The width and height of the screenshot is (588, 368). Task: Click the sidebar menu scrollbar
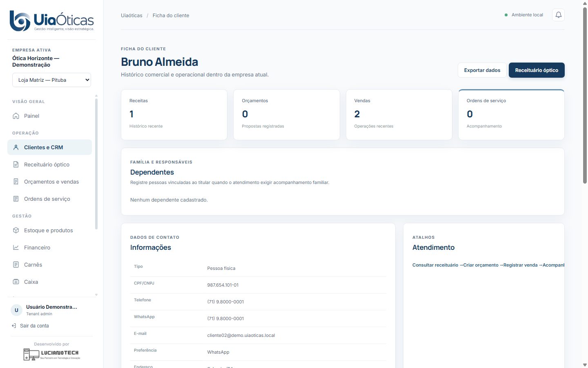coord(96,164)
